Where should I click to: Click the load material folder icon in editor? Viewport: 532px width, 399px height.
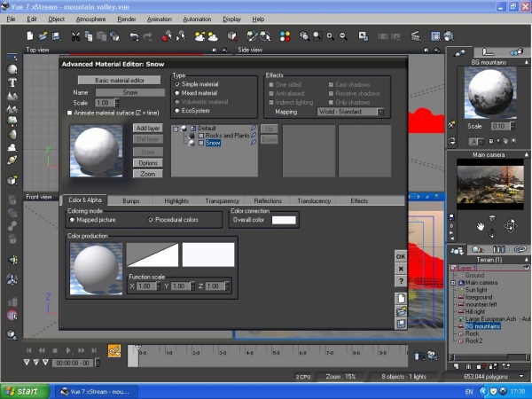[401, 311]
